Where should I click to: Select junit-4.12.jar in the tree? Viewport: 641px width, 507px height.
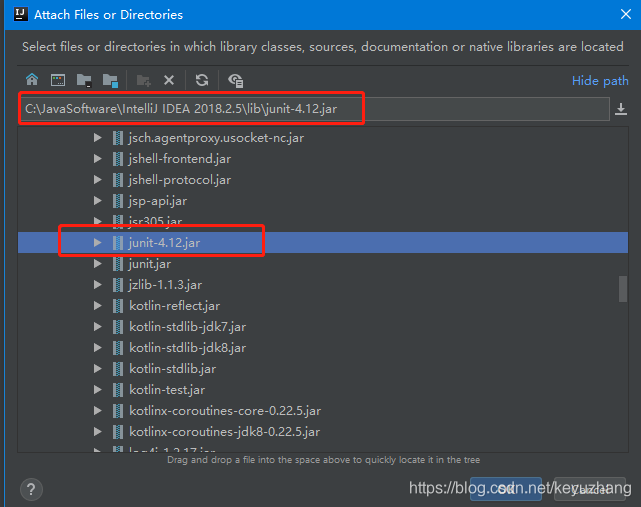[164, 243]
